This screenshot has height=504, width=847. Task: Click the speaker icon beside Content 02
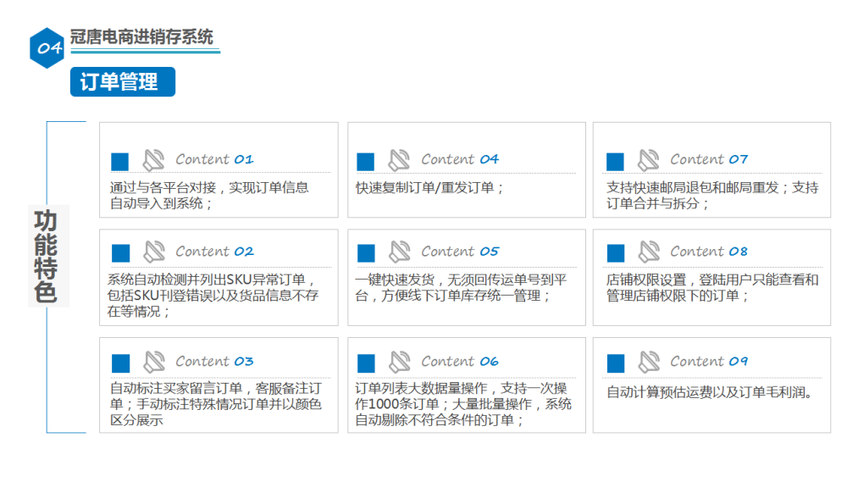tap(153, 252)
